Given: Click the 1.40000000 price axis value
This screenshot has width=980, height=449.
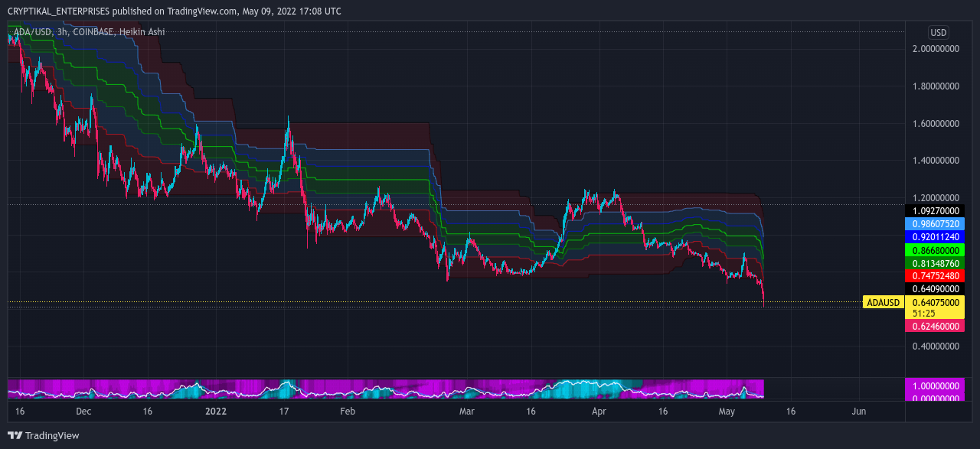Looking at the screenshot, I should 935,161.
